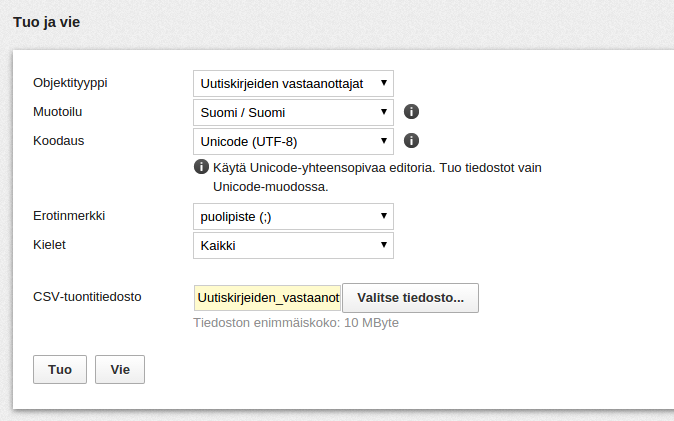Click the Valitse tiedosto... button
The image size is (674, 421).
tap(411, 298)
